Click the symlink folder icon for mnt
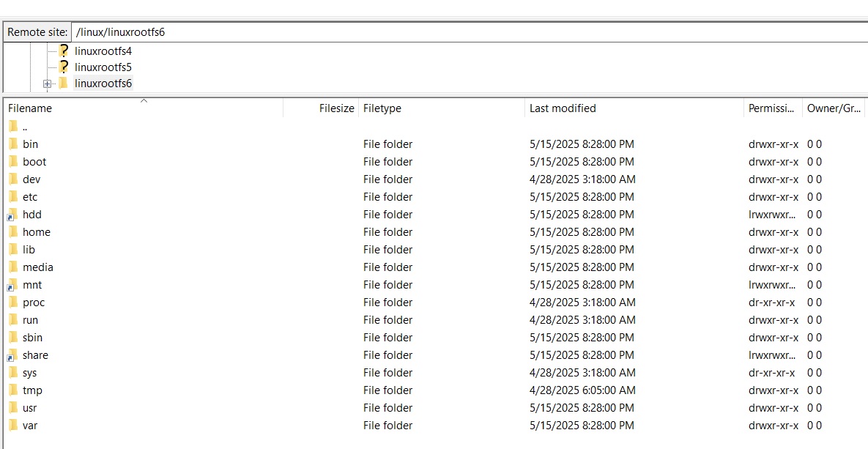 coord(12,285)
